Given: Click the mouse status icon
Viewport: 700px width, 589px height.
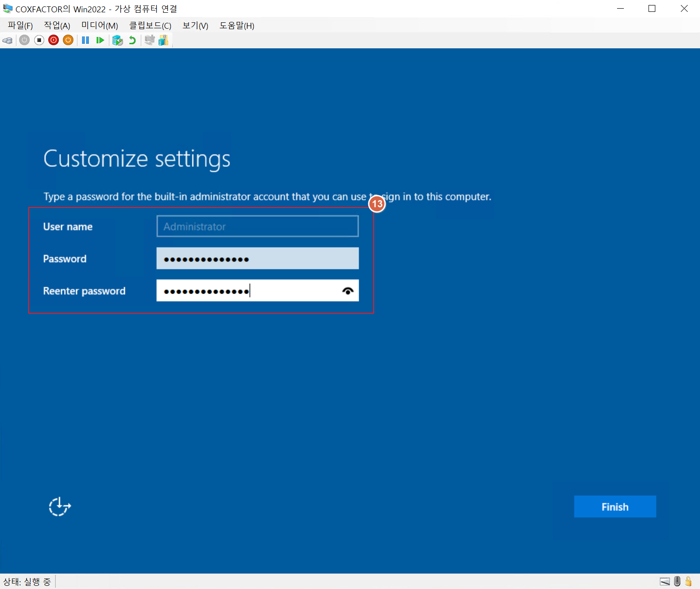Looking at the screenshot, I should click(677, 581).
